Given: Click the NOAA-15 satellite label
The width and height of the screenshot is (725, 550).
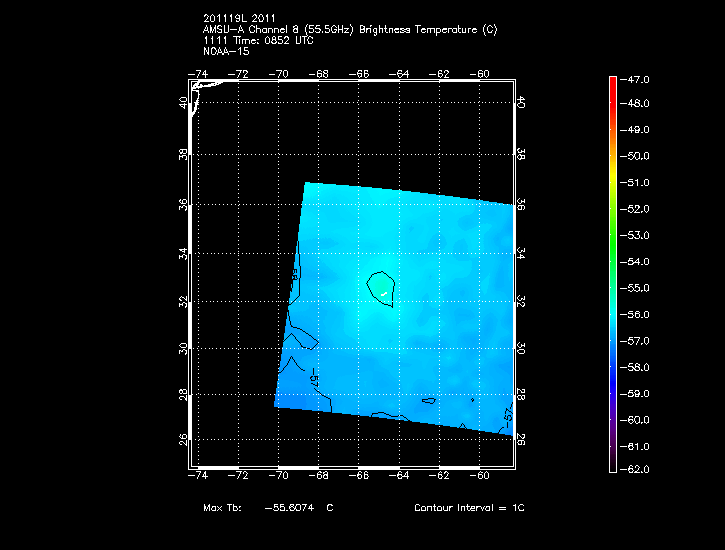Looking at the screenshot, I should (x=226, y=50).
